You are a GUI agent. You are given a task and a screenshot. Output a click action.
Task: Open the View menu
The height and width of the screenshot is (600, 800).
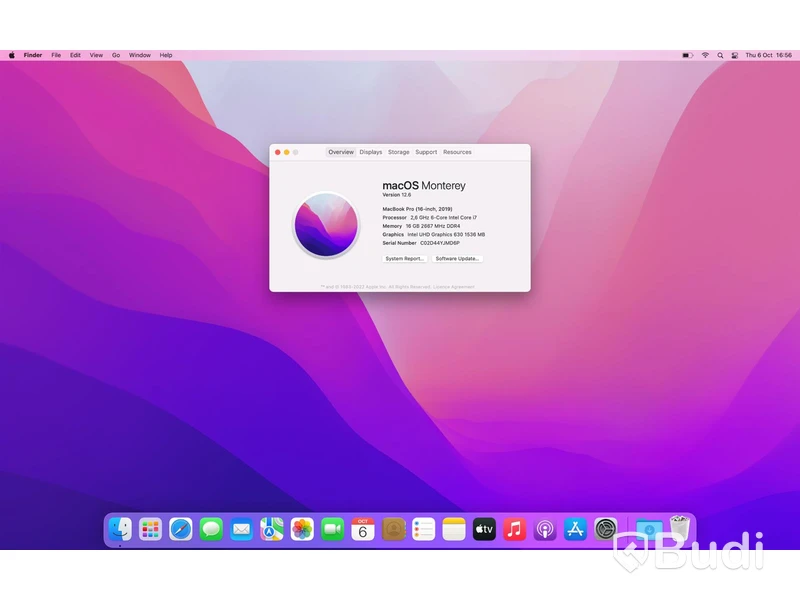[96, 55]
